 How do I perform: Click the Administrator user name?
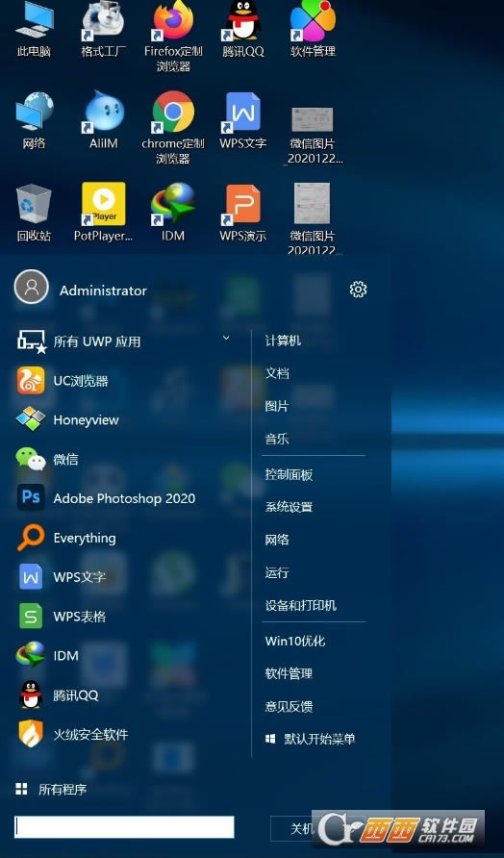pyautogui.click(x=103, y=290)
